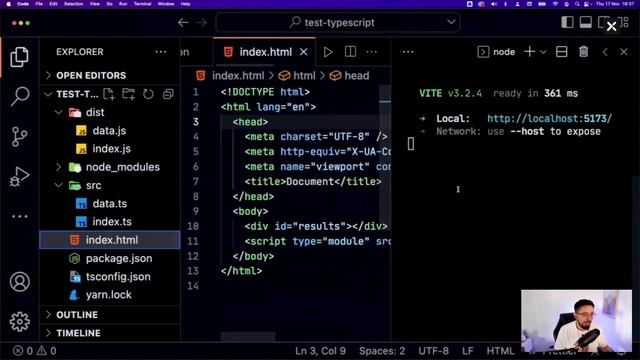Open data.js in dist folder
Screen dimensions: 640x360
coord(110,131)
